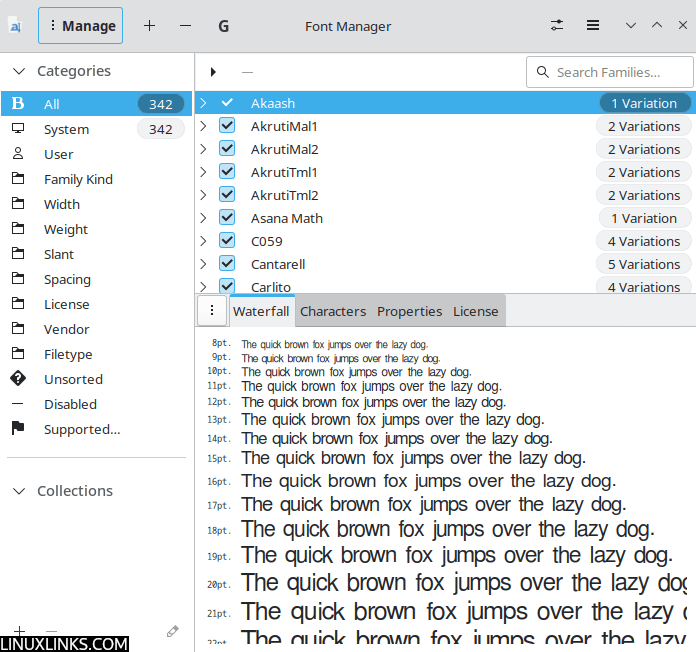Click the Cantarell 5 Variations badge
696x652 pixels.
[x=644, y=264]
